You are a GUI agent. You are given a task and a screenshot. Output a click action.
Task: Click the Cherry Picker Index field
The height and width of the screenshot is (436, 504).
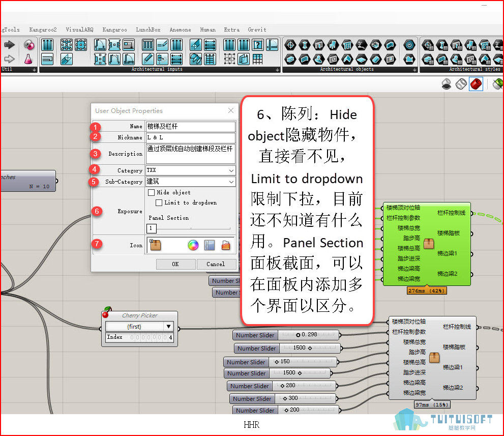pos(139,337)
